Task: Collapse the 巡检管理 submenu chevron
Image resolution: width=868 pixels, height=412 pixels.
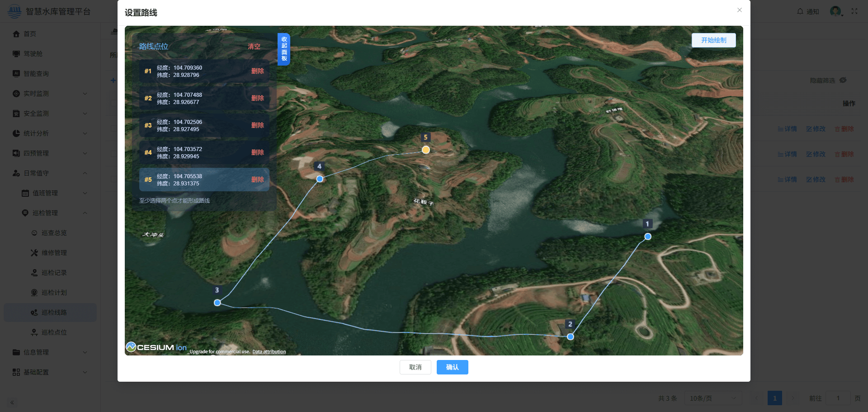Action: [x=85, y=213]
